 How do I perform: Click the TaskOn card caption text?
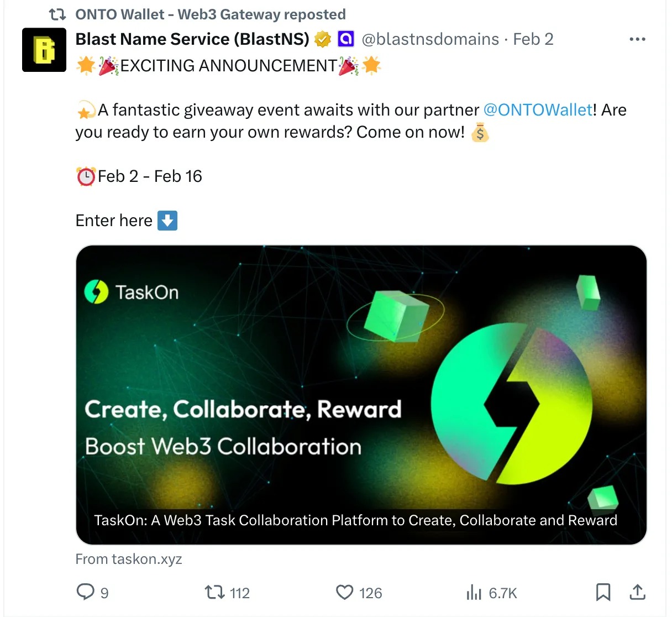pyautogui.click(x=355, y=520)
